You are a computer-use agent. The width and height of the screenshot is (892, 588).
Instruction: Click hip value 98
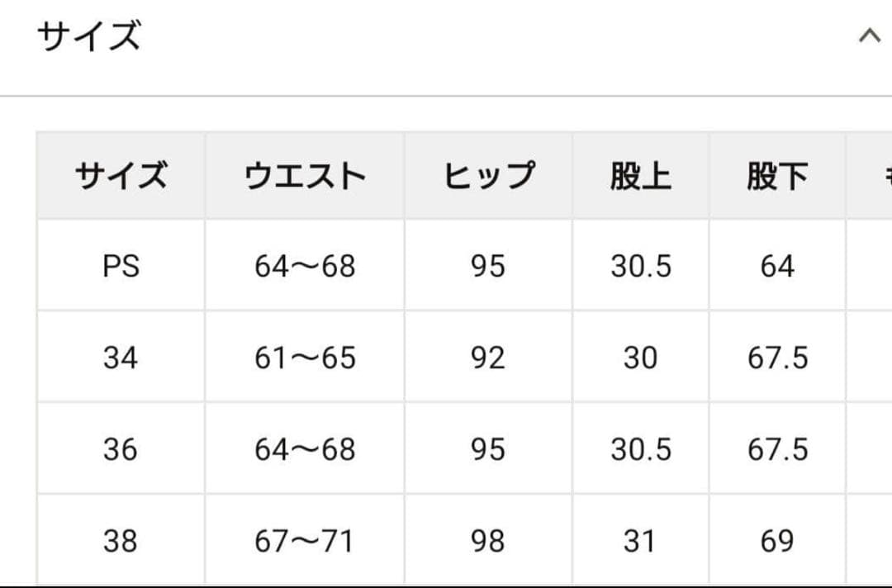tap(487, 542)
